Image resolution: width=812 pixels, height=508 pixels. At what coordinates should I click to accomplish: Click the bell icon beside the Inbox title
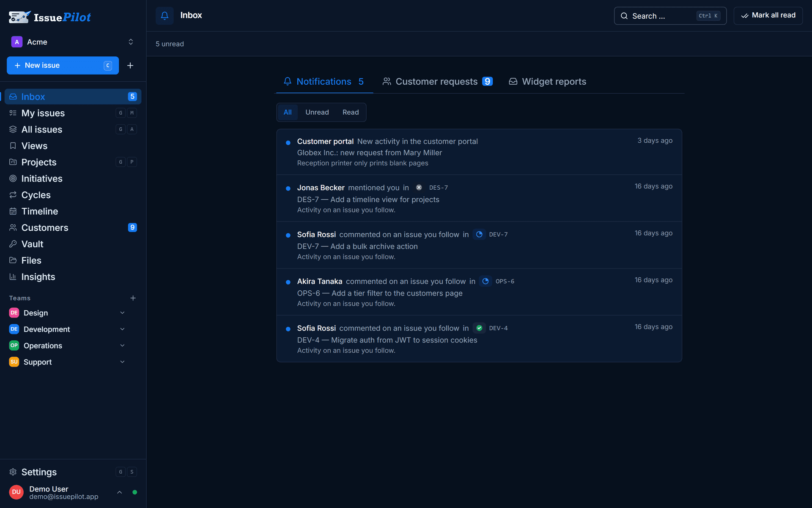(165, 16)
